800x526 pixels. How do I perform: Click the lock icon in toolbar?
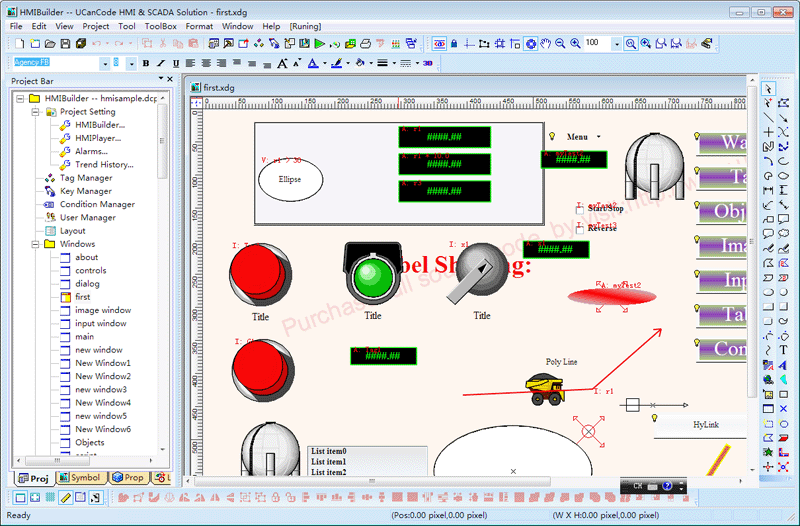tap(454, 44)
